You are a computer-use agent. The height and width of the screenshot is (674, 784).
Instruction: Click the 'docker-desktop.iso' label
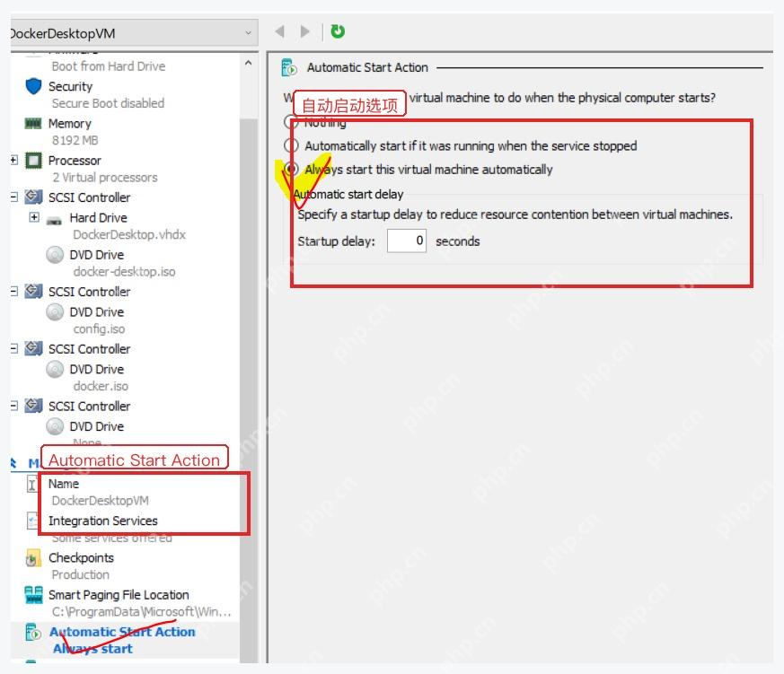pyautogui.click(x=125, y=271)
